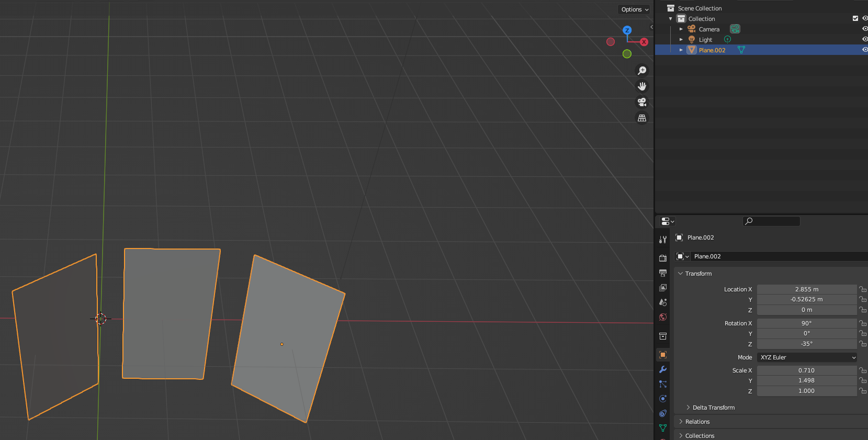868x440 pixels.
Task: Select the Light name in outliner
Action: (705, 40)
